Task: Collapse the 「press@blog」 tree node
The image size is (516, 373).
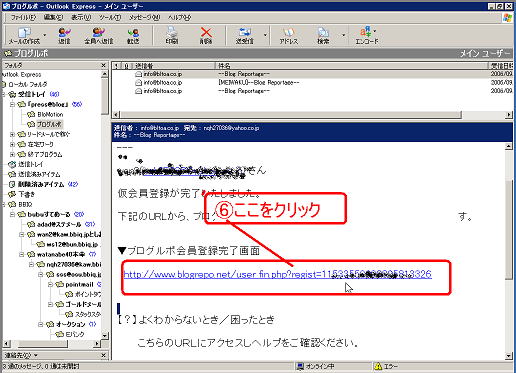Action: 12,104
